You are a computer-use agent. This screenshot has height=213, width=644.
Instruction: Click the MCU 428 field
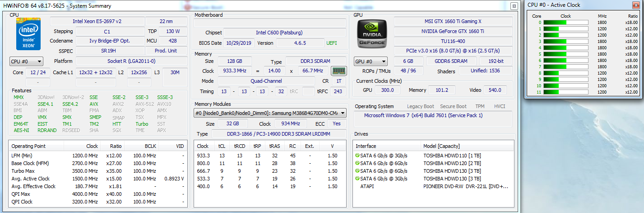(x=172, y=41)
